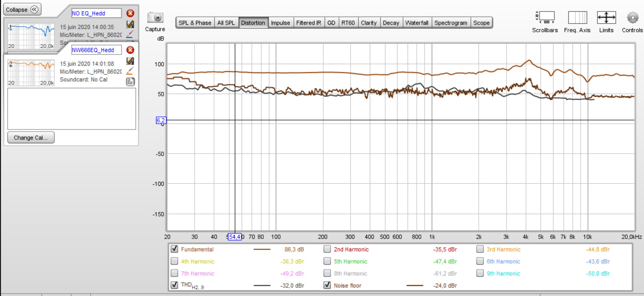The image size is (644, 296).
Task: Collapse the measurements panel
Action: pyautogui.click(x=22, y=9)
